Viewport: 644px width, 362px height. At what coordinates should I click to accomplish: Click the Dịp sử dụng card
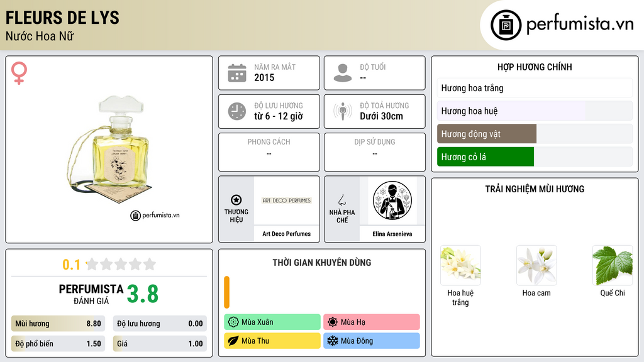(x=375, y=152)
